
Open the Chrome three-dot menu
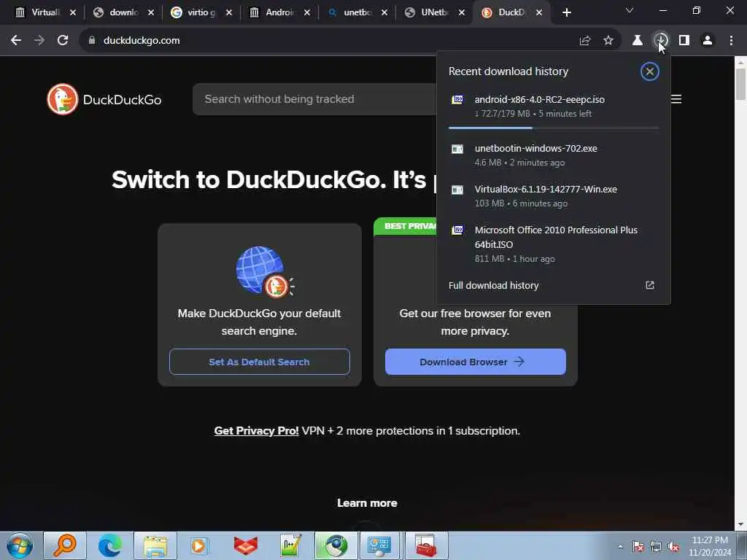pos(731,41)
